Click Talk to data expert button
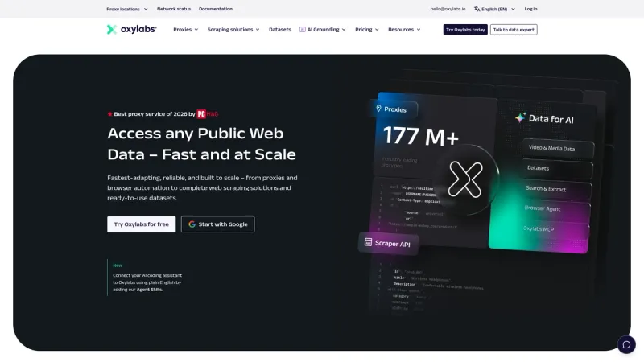This screenshot has height=362, width=644. point(514,30)
